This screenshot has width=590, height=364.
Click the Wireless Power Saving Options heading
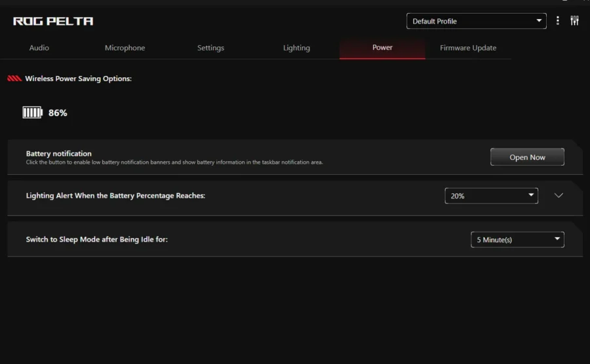pyautogui.click(x=78, y=79)
